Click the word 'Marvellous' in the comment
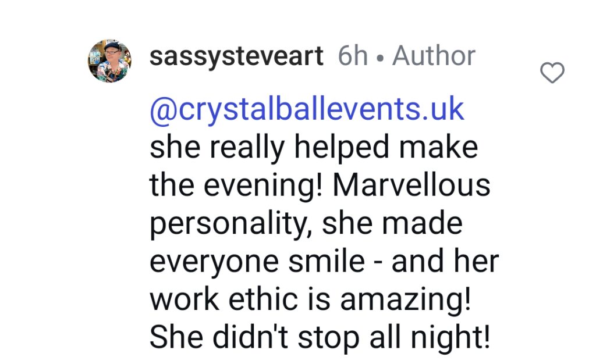 (411, 185)
